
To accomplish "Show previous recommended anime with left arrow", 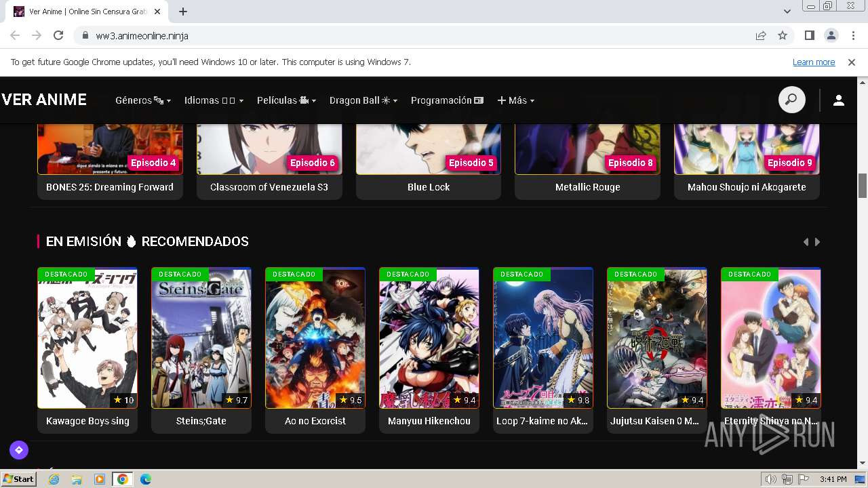I will click(806, 242).
